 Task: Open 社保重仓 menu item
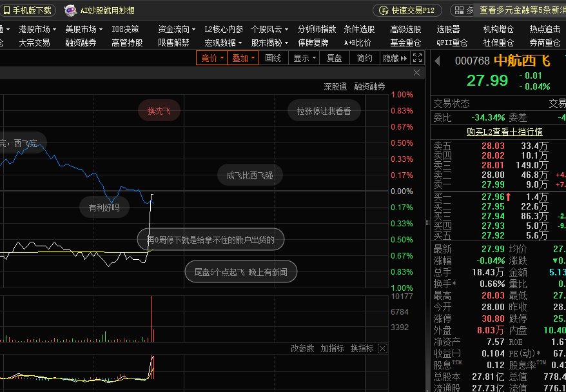pyautogui.click(x=498, y=43)
